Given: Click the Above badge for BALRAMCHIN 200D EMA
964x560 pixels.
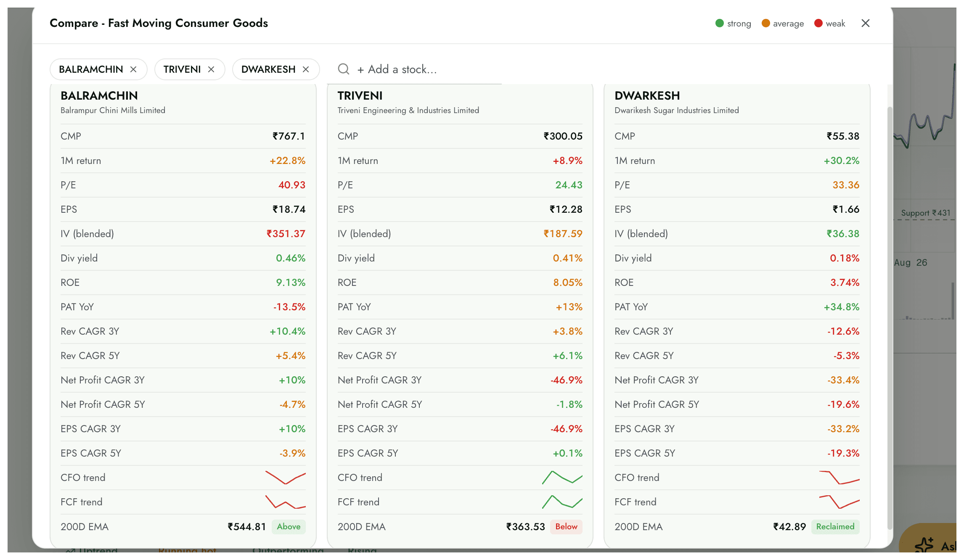Looking at the screenshot, I should [289, 527].
